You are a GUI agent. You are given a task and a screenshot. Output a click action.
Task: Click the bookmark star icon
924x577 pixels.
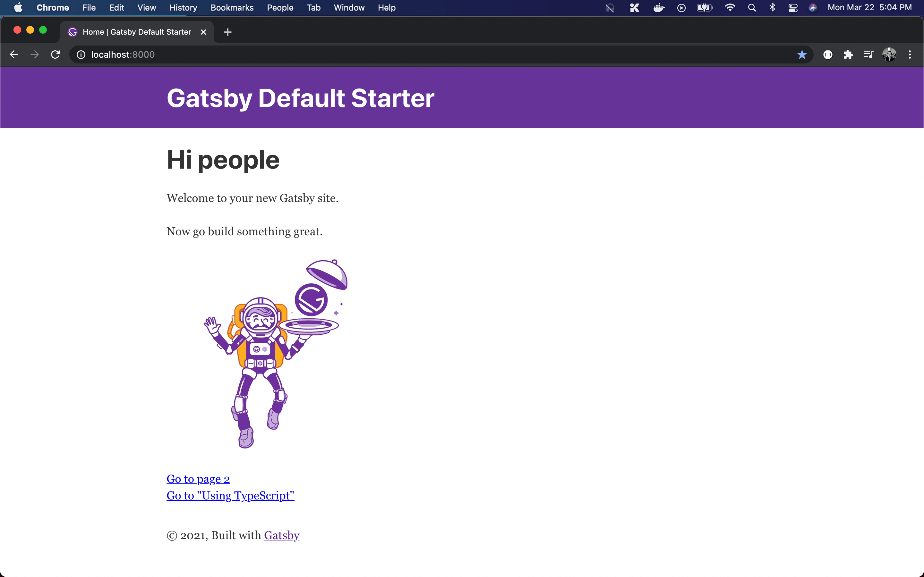(802, 54)
